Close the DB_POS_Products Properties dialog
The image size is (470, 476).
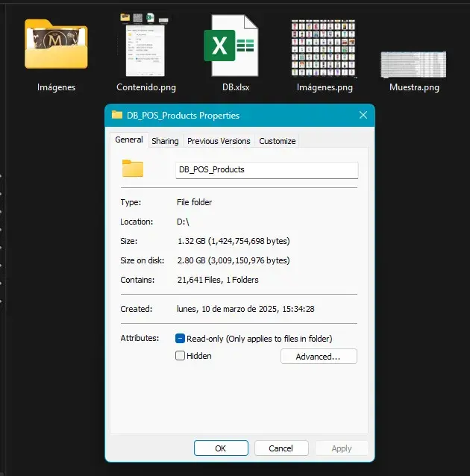coord(363,116)
